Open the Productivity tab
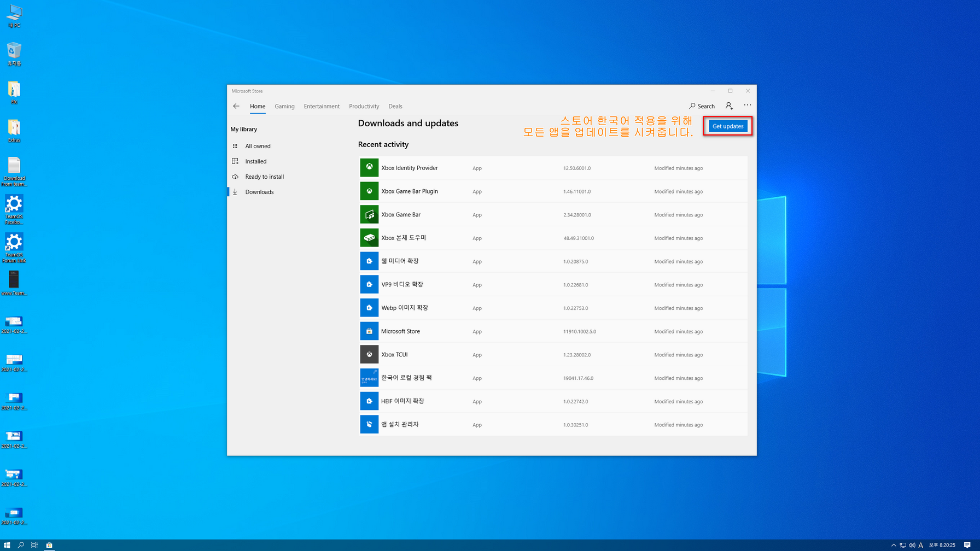The height and width of the screenshot is (551, 980). [x=364, y=106]
